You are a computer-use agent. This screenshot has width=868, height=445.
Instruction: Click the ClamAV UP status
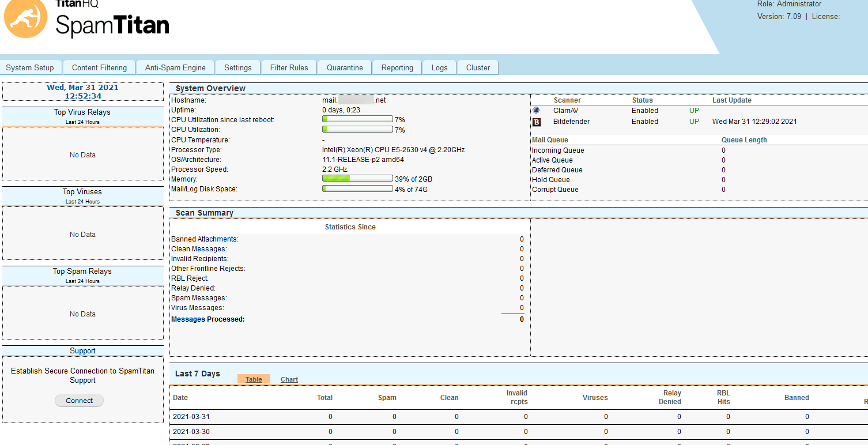(694, 111)
